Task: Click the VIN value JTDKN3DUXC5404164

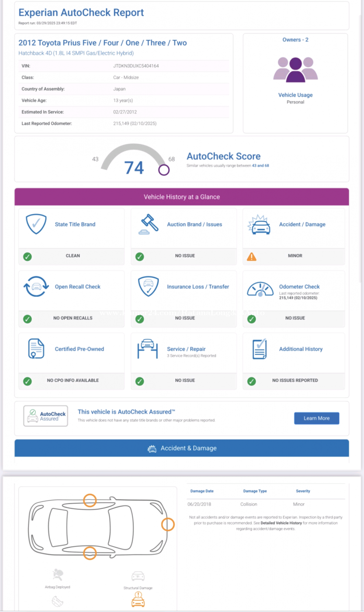Action: coord(136,66)
